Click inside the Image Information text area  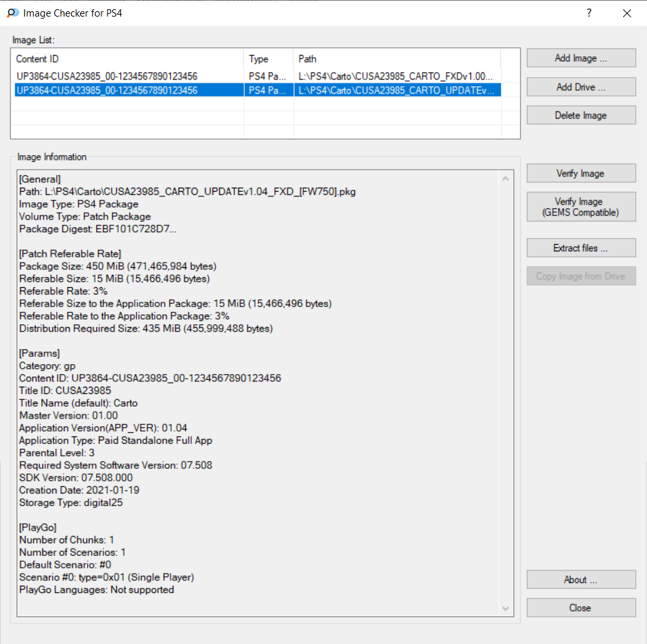(259, 393)
